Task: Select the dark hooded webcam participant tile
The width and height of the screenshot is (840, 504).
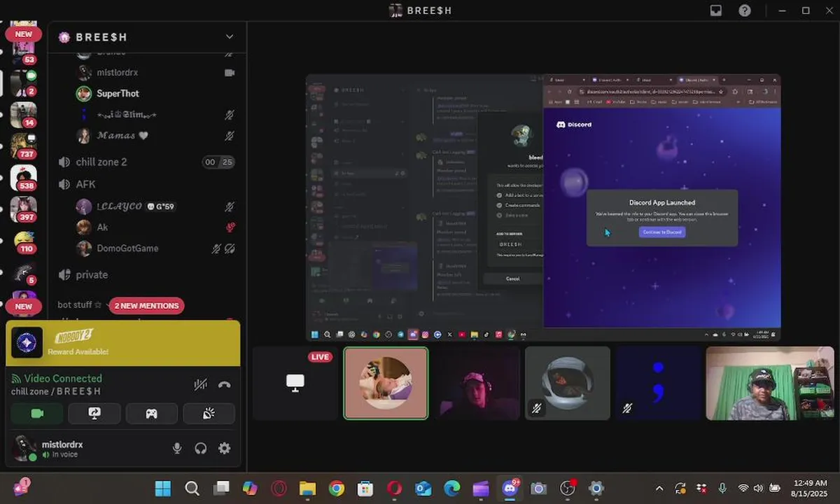Action: point(477,383)
